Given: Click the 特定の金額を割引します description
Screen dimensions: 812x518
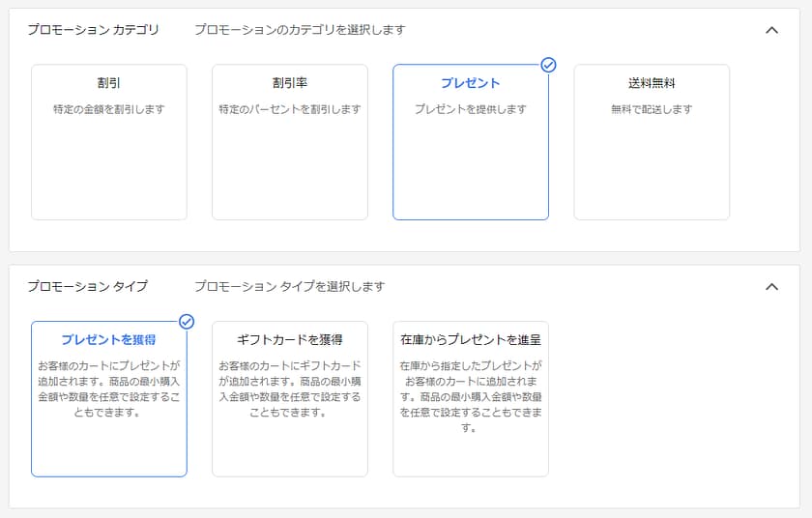Looking at the screenshot, I should tap(108, 109).
